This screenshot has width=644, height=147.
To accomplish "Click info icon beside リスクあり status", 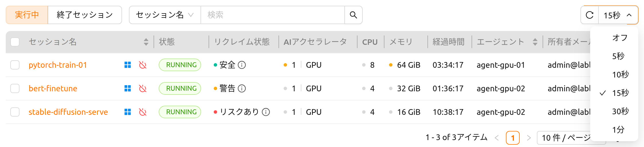I will (x=266, y=112).
